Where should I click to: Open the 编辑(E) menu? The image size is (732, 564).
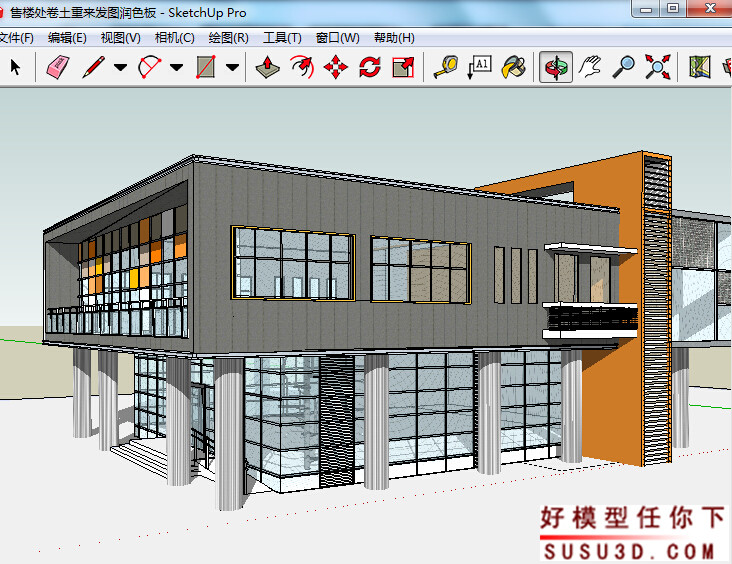(67, 38)
